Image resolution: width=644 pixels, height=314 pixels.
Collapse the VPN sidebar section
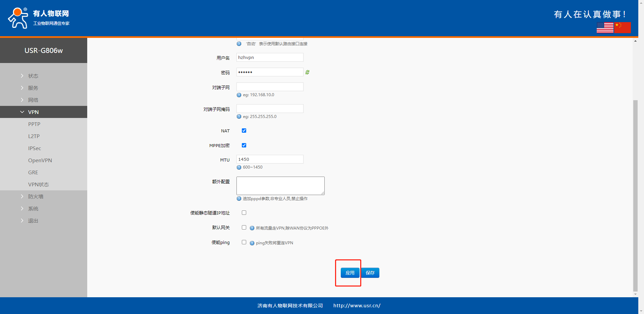point(33,112)
